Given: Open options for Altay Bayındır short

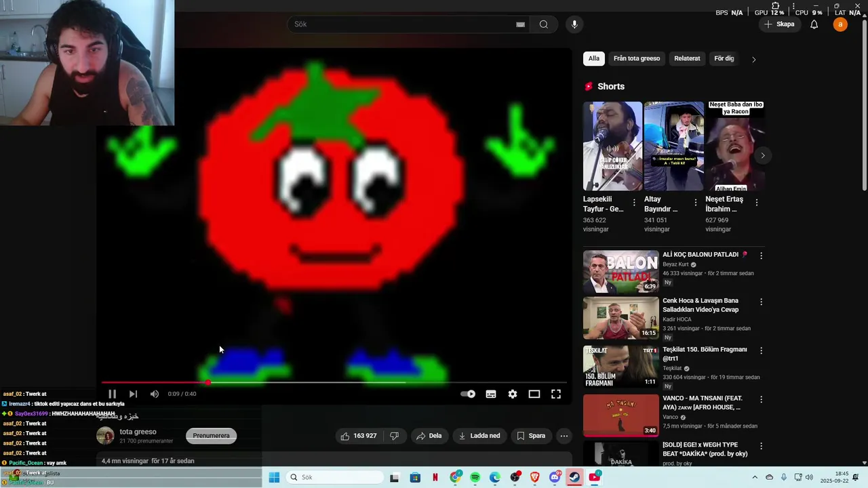Looking at the screenshot, I should point(696,203).
